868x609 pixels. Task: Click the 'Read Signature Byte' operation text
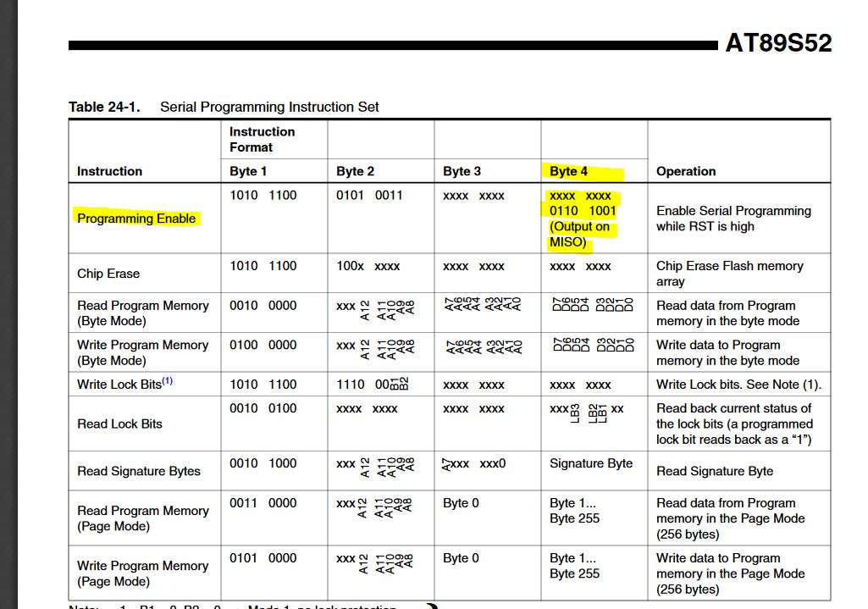point(715,471)
